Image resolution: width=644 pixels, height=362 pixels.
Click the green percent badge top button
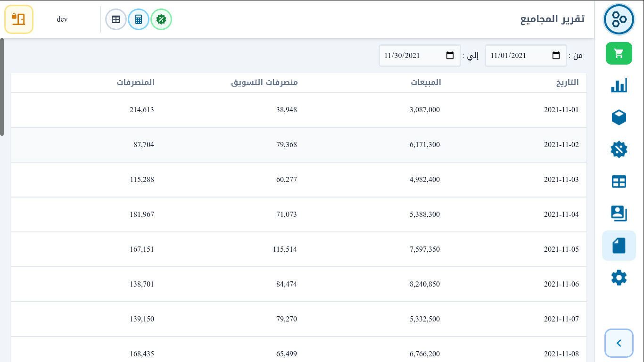[x=161, y=19]
